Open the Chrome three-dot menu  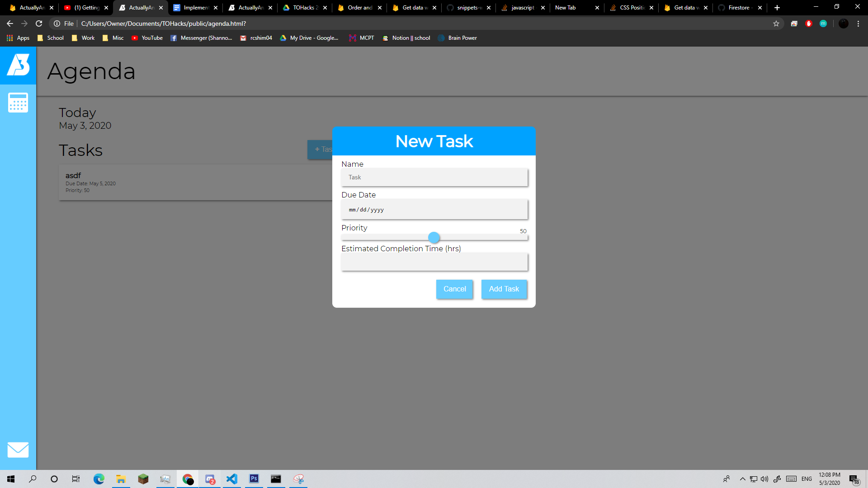click(858, 23)
